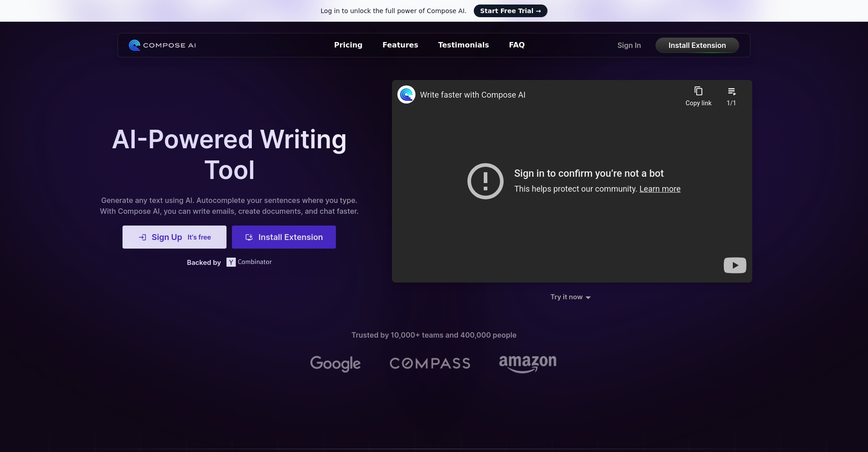This screenshot has width=868, height=452.
Task: Click the Sign In link
Action: point(629,46)
